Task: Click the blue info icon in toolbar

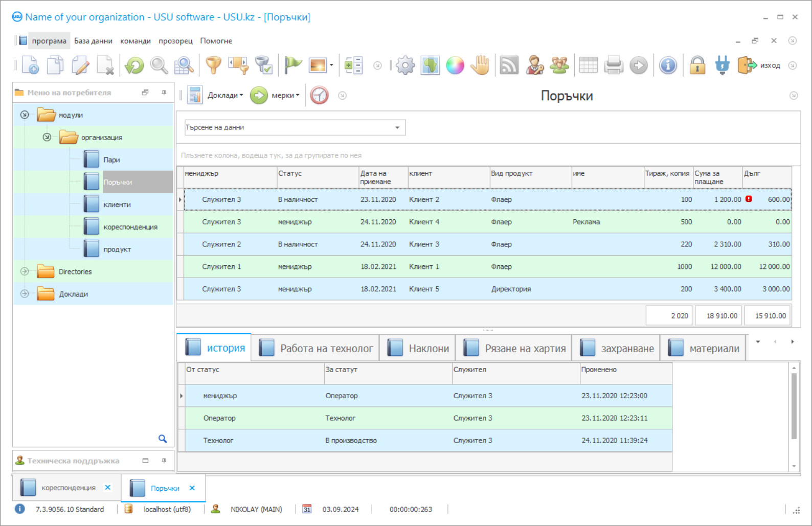Action: (668, 65)
